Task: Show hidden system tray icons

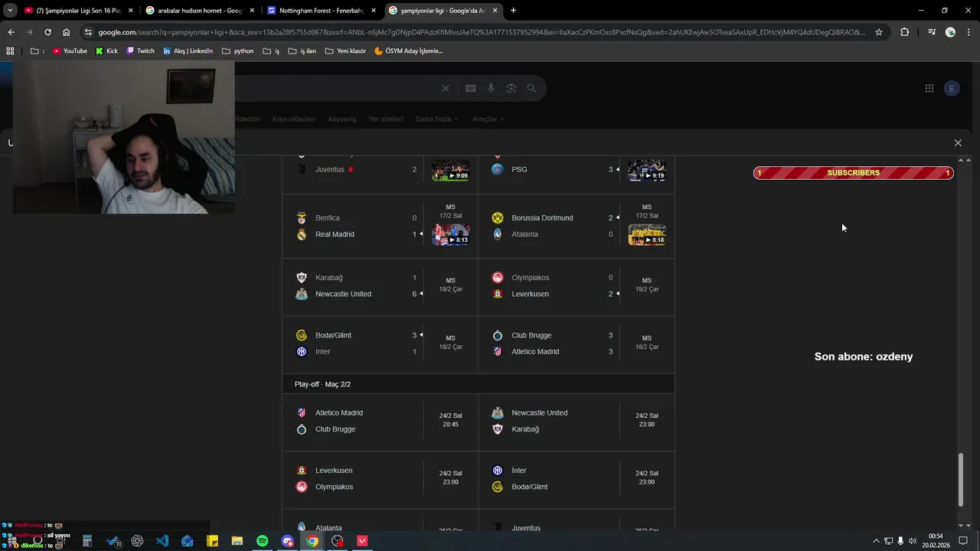Action: point(876,541)
